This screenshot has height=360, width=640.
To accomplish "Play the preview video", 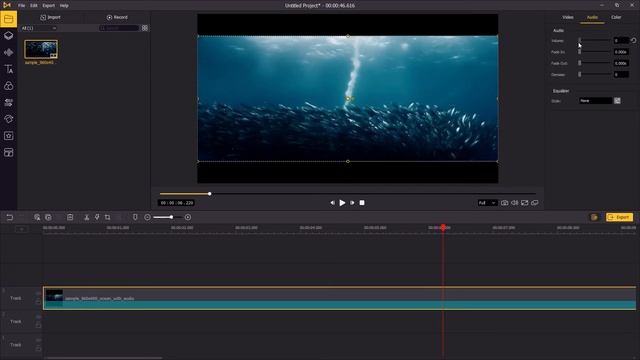I will tap(342, 203).
